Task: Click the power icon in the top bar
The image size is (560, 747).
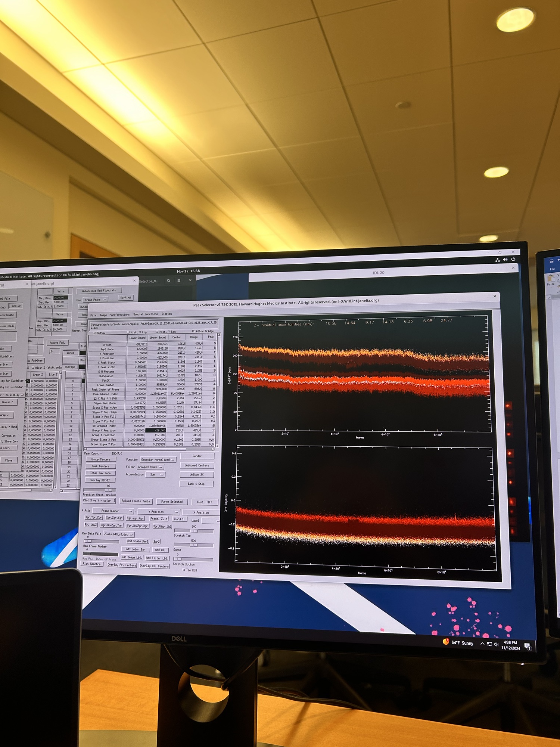Action: pos(513,259)
